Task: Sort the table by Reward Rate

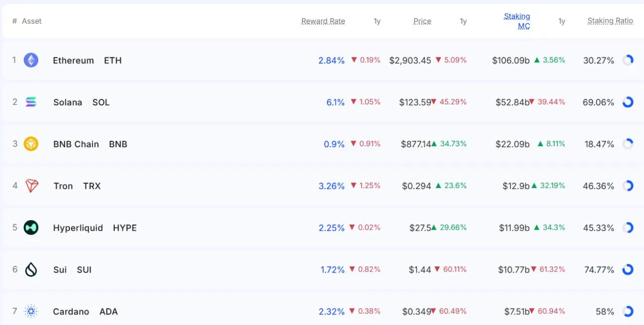Action: point(323,21)
